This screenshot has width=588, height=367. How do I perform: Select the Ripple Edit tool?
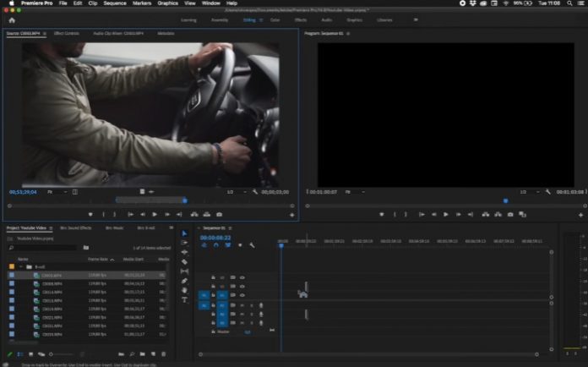(x=184, y=252)
